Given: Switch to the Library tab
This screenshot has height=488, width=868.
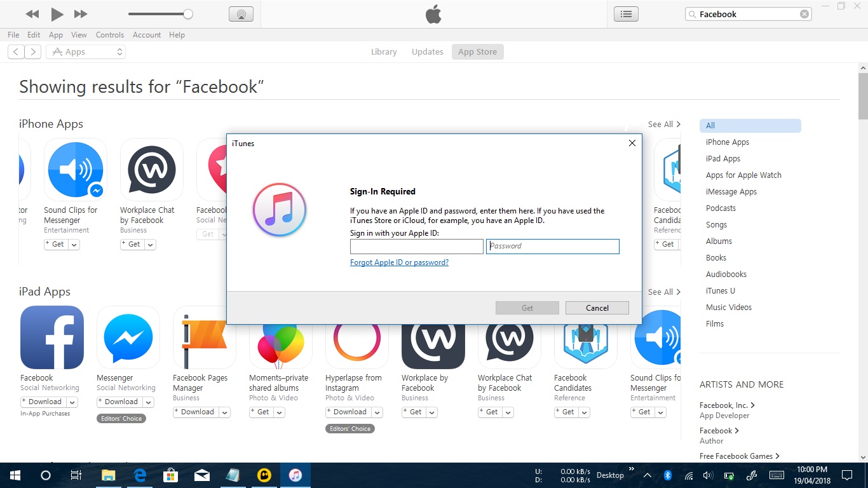Looking at the screenshot, I should [x=384, y=52].
